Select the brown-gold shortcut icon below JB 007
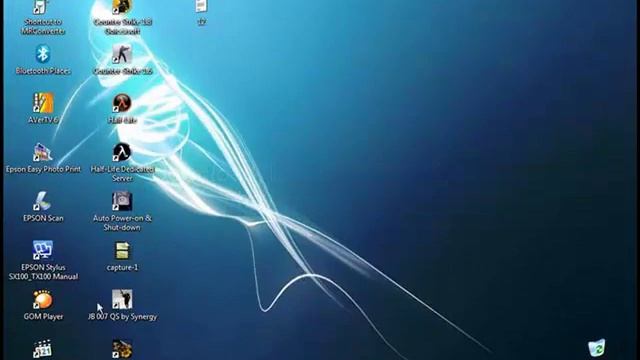Viewport: 640px width, 360px height. pos(122,349)
